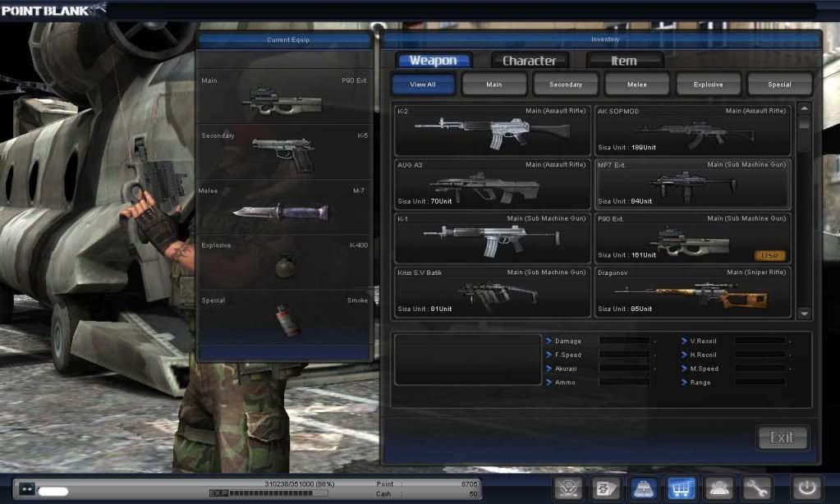Click equipped P90 Ext. main weapon image

click(x=282, y=101)
